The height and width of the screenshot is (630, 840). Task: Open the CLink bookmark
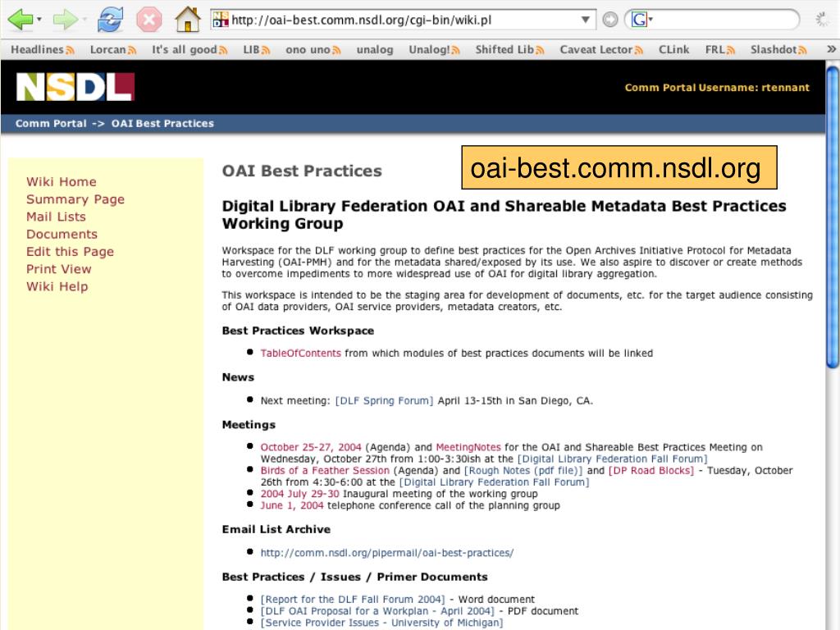coord(674,50)
